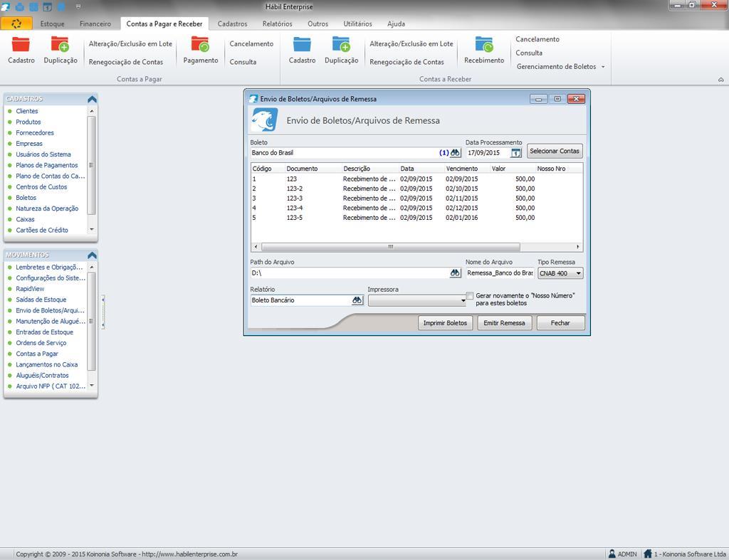The width and height of the screenshot is (729, 560).
Task: Click the orange application menu button
Action: (x=16, y=23)
